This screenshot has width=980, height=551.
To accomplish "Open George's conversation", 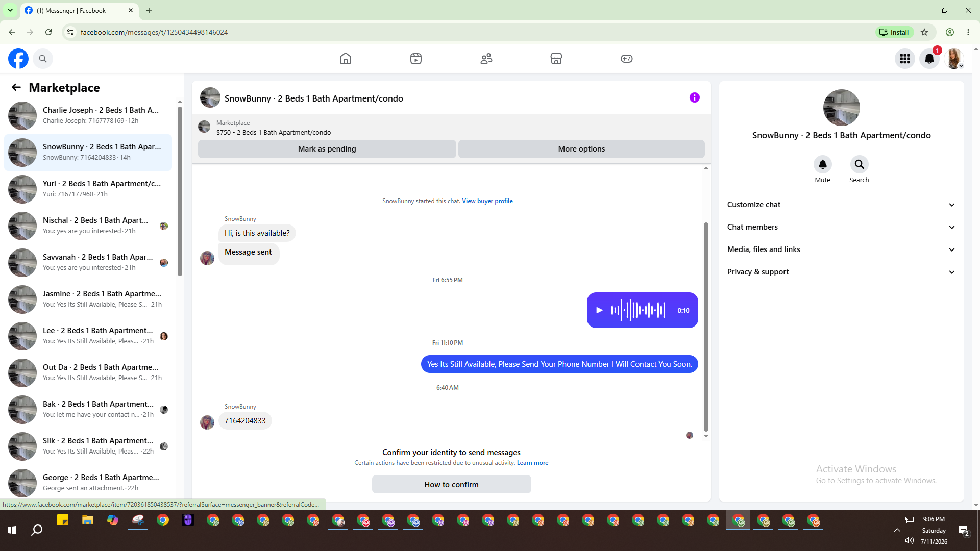I will (88, 483).
